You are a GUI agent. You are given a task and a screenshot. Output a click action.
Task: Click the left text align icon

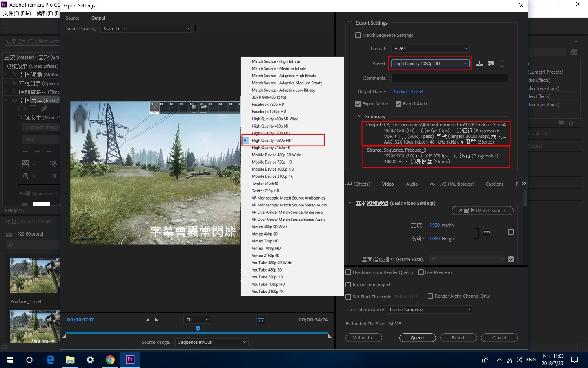pos(25,152)
